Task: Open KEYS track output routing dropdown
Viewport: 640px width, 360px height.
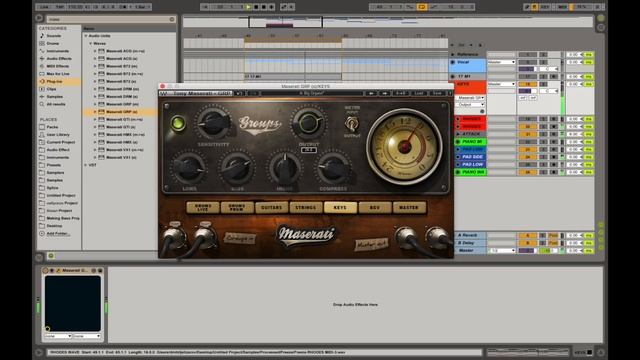Action: pos(502,84)
